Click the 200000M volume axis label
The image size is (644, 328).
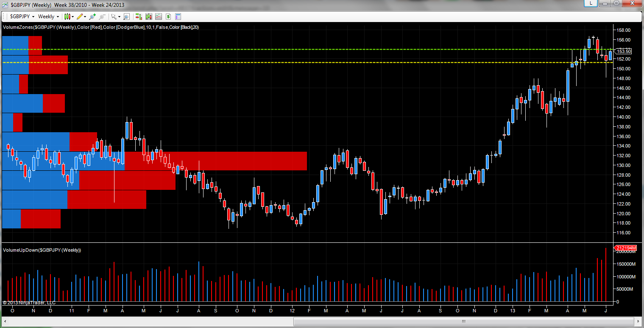click(626, 252)
